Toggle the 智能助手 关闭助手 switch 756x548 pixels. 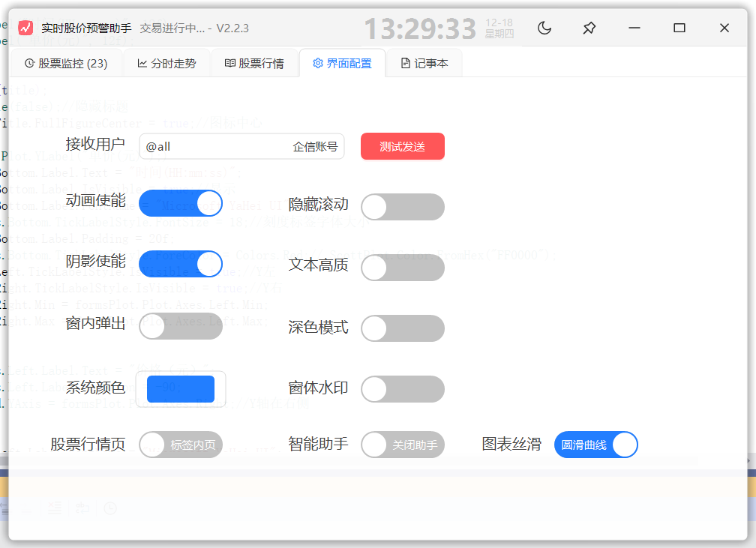coord(403,445)
